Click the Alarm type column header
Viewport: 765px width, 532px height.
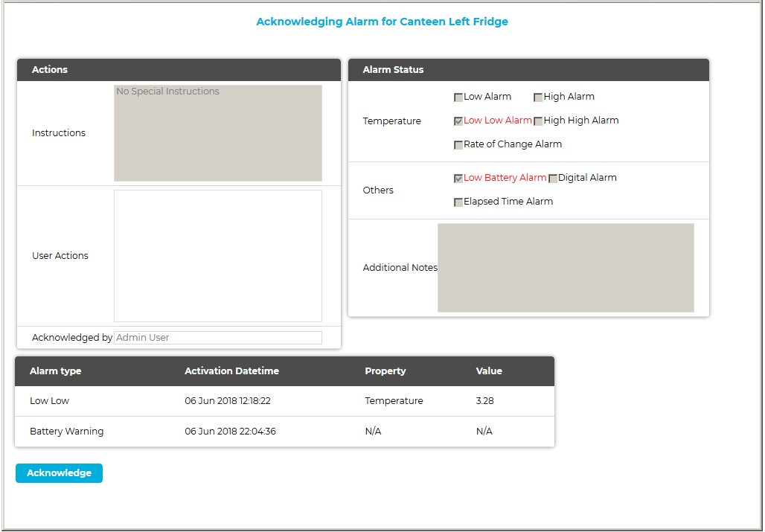pos(56,371)
